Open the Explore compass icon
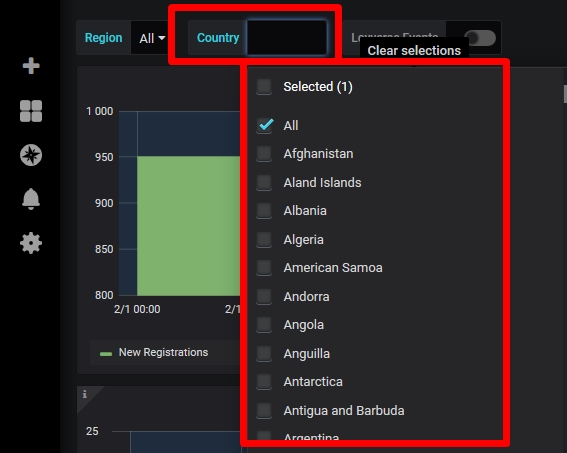567x453 pixels. coord(31,155)
